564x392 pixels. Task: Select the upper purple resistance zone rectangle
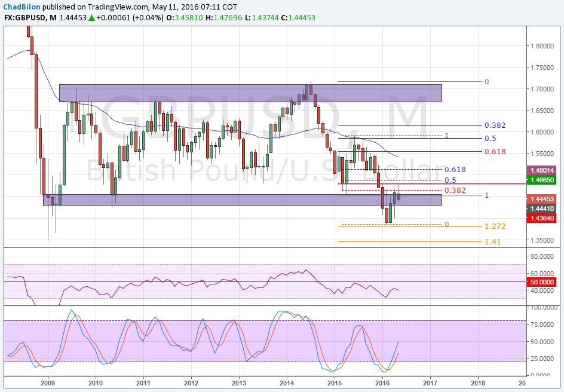(x=250, y=93)
